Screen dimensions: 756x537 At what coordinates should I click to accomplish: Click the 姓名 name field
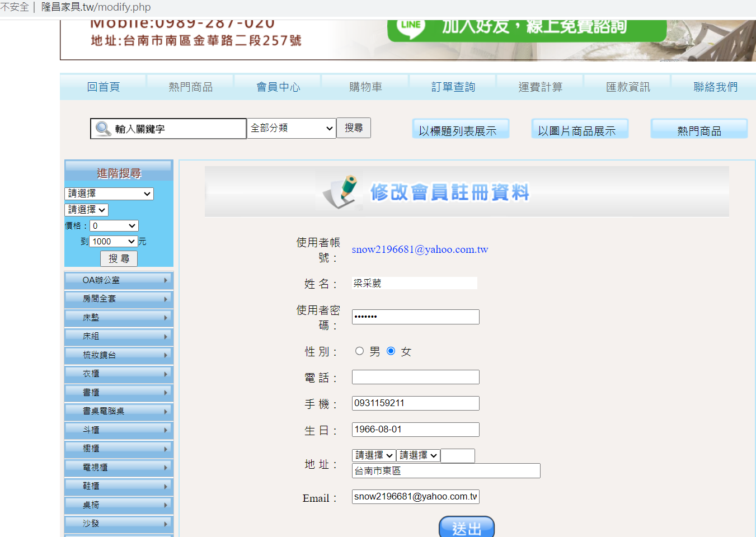pyautogui.click(x=415, y=283)
